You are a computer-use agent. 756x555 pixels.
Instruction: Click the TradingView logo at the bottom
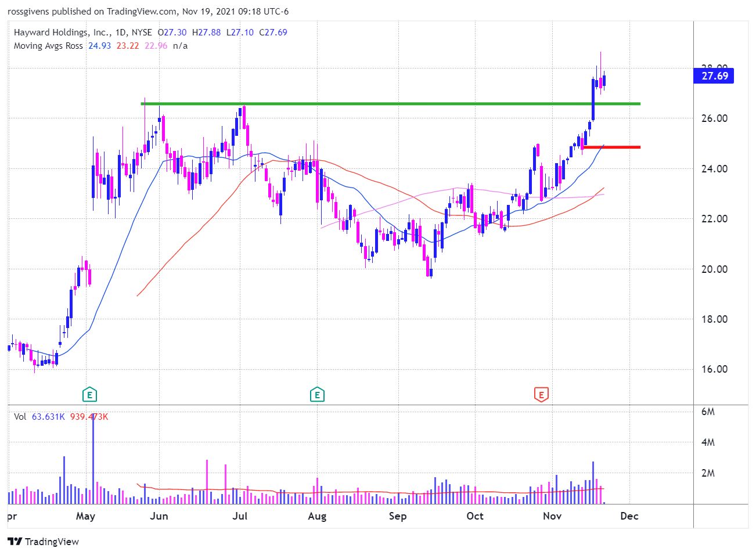pos(44,542)
